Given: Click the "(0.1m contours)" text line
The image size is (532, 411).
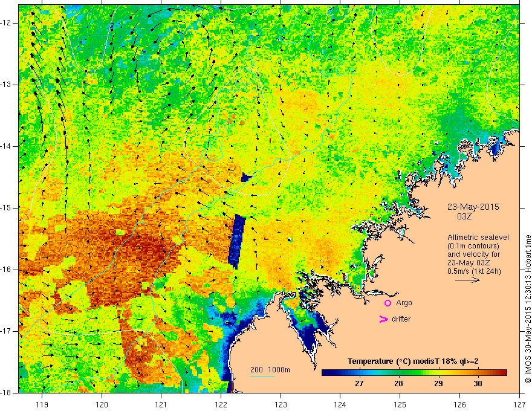Looking at the screenshot, I should click(x=473, y=246).
